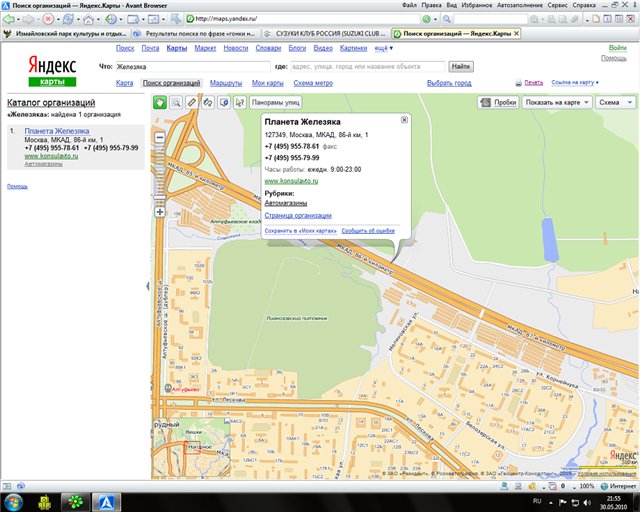Zoom in with the plus map button
Viewport: 640px width, 512px height.
pos(160,212)
